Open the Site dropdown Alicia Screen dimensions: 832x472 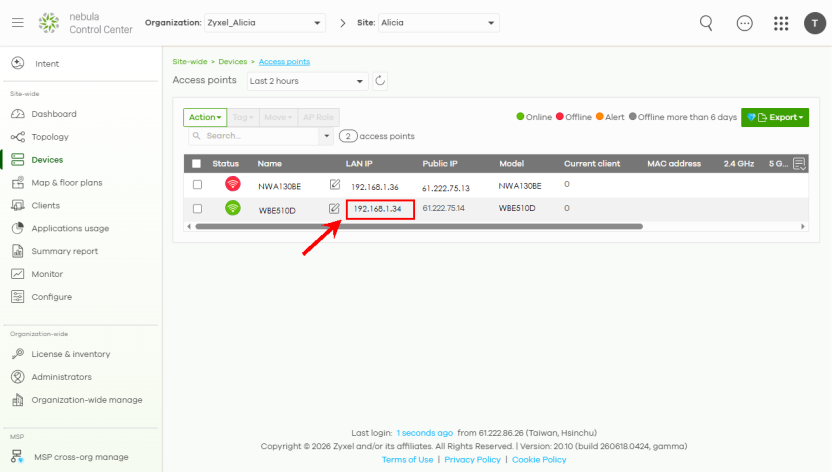pos(438,23)
